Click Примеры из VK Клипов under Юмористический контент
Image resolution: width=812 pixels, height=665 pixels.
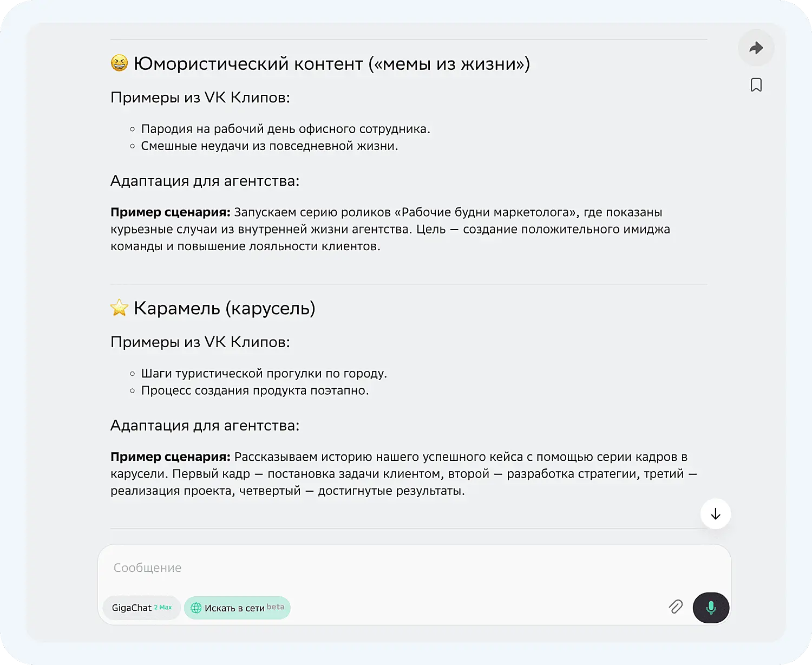(200, 97)
